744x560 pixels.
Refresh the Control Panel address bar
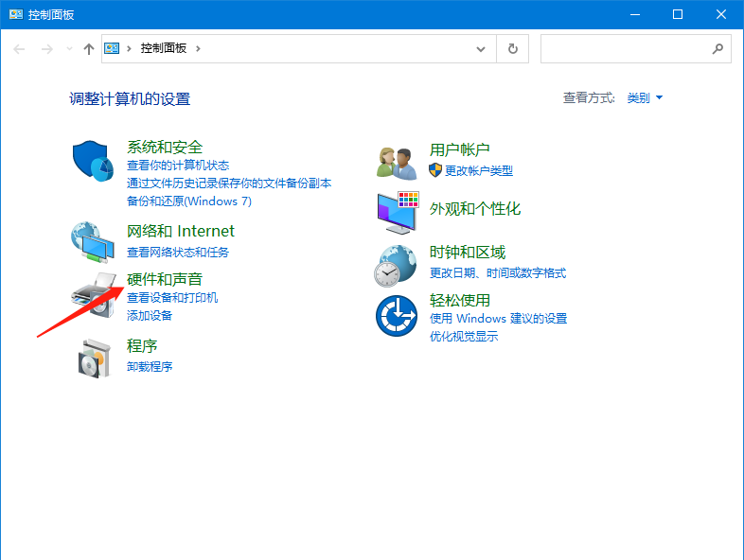(x=512, y=48)
